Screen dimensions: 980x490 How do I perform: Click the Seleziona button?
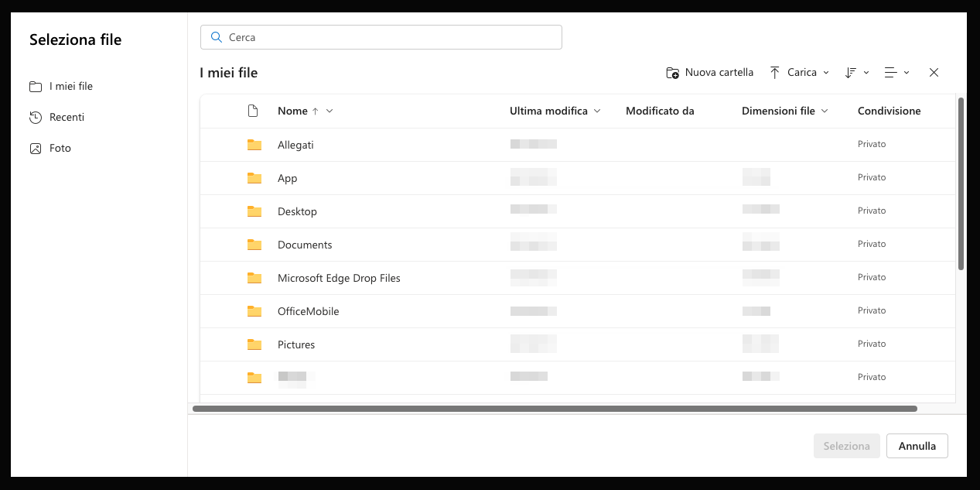(846, 445)
